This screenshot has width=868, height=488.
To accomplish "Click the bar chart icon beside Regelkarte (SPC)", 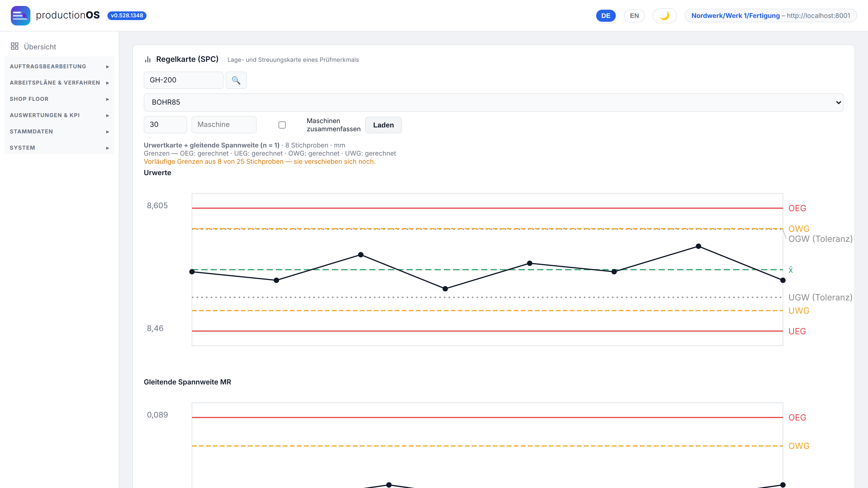I will [148, 60].
